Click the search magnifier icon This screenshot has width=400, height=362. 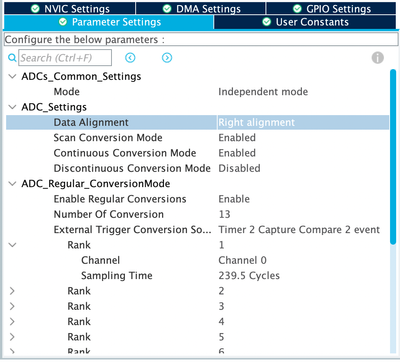[x=12, y=58]
